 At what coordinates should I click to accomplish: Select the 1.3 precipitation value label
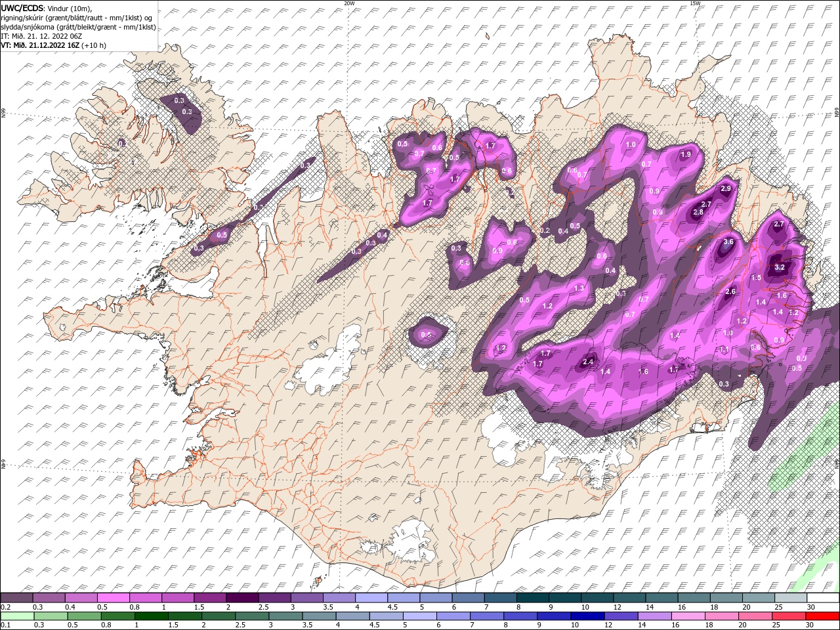pos(579,288)
